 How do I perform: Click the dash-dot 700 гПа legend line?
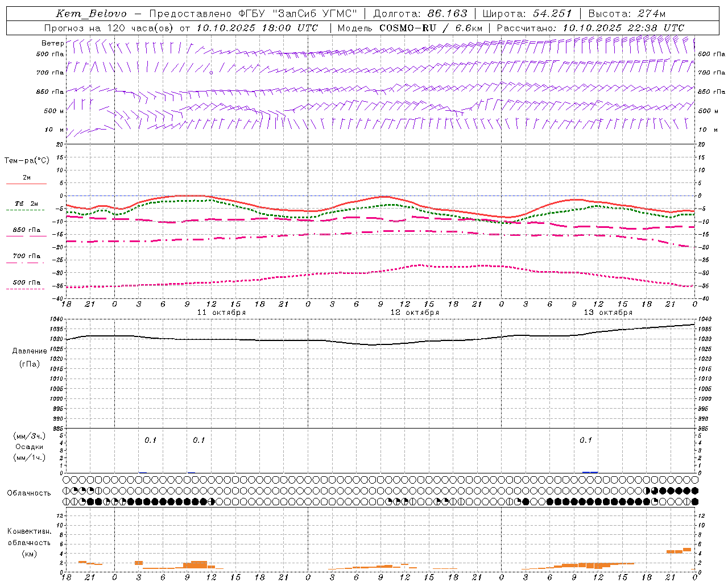coord(26,263)
